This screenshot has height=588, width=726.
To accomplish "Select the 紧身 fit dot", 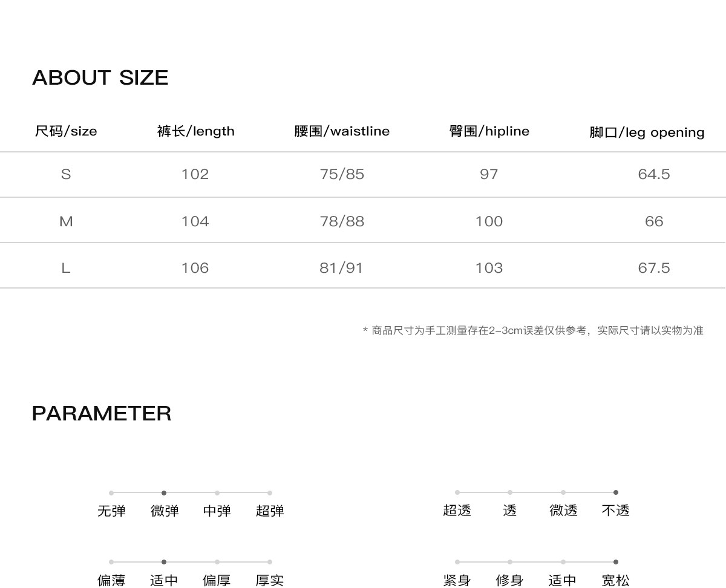I will click(x=457, y=562).
